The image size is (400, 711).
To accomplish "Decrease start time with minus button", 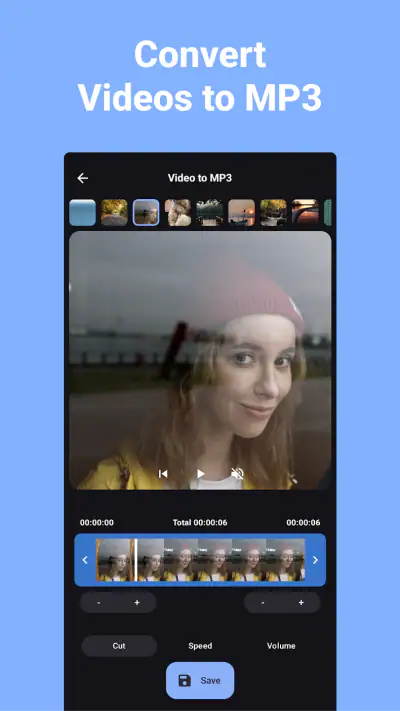I will click(99, 603).
